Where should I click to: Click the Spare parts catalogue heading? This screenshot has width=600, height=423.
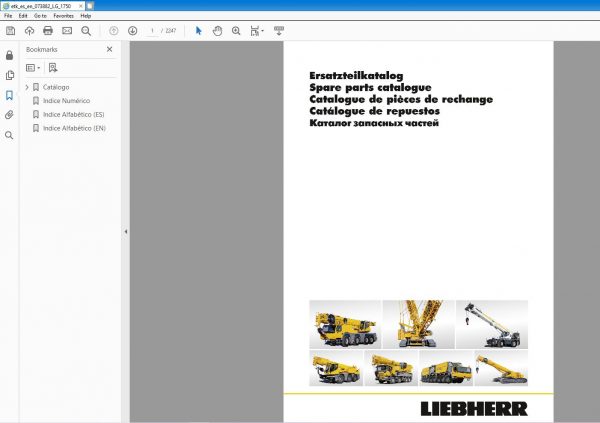(370, 87)
